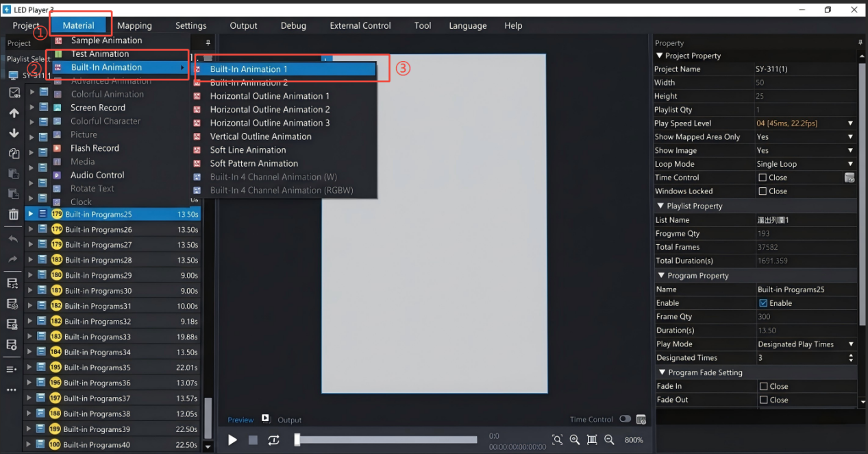868x454 pixels.
Task: Adjust Designated Times stepper arrows
Action: tap(851, 358)
